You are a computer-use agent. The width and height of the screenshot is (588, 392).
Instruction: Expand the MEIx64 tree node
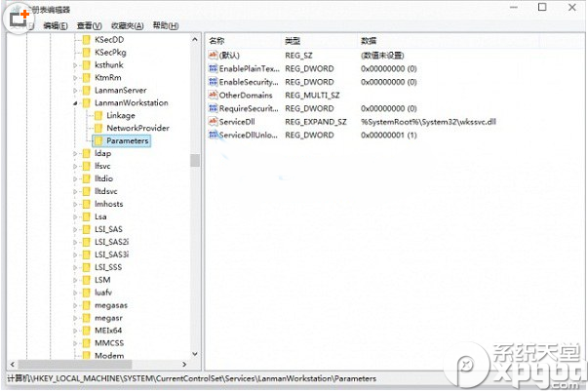coord(75,331)
